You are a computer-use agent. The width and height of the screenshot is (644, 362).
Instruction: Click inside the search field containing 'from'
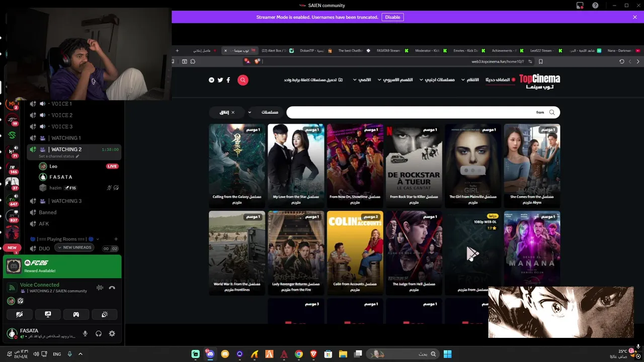click(423, 112)
